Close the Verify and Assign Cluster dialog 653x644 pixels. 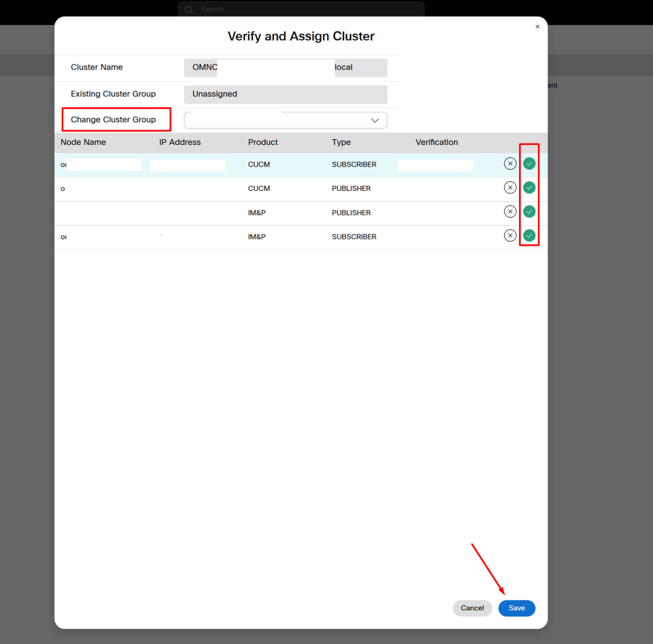coord(537,27)
